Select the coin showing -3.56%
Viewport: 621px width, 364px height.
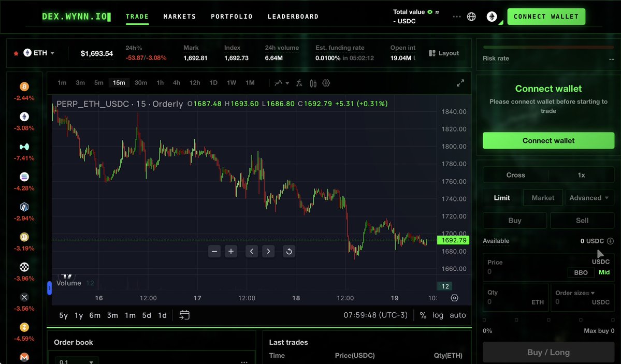tap(24, 297)
